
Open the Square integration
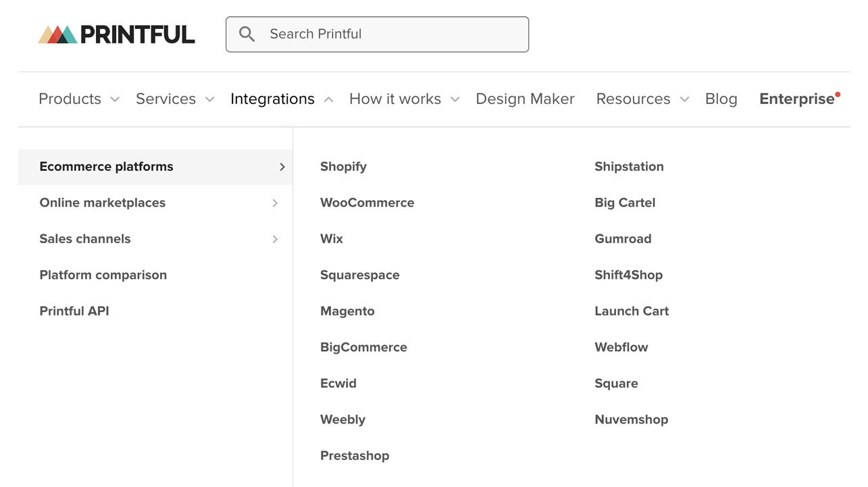(x=616, y=384)
